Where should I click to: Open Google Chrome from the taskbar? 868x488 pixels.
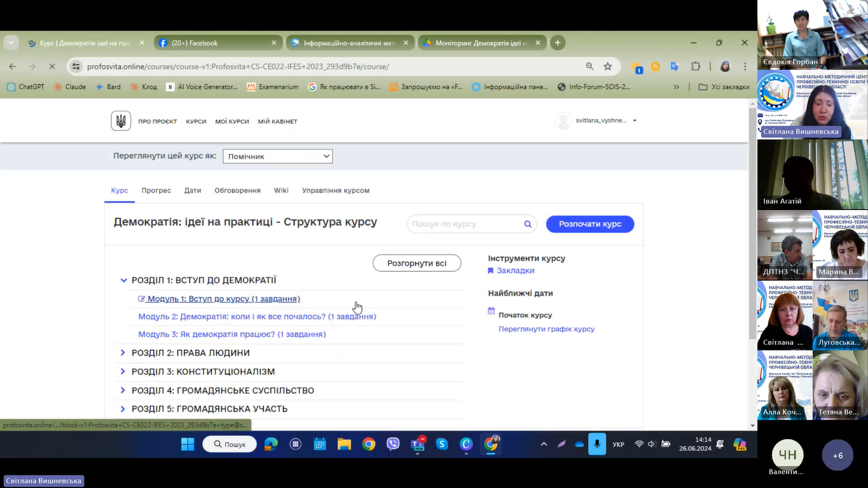pos(369,444)
